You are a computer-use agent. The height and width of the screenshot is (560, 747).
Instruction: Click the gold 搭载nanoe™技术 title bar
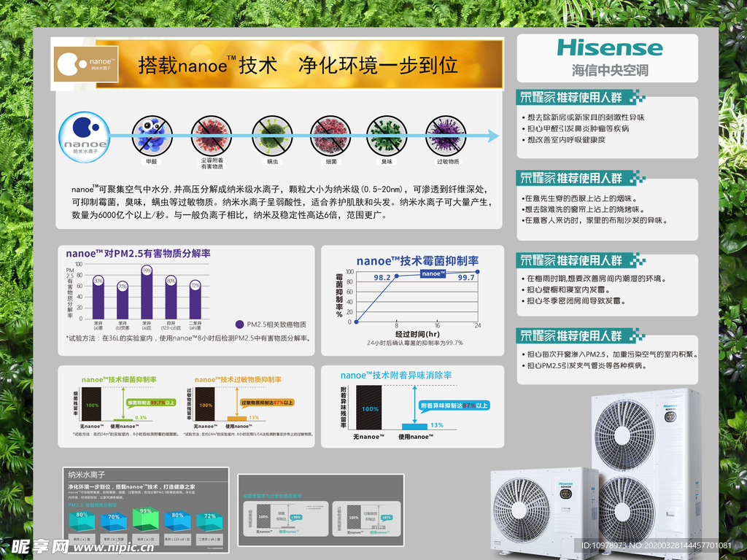[299, 66]
